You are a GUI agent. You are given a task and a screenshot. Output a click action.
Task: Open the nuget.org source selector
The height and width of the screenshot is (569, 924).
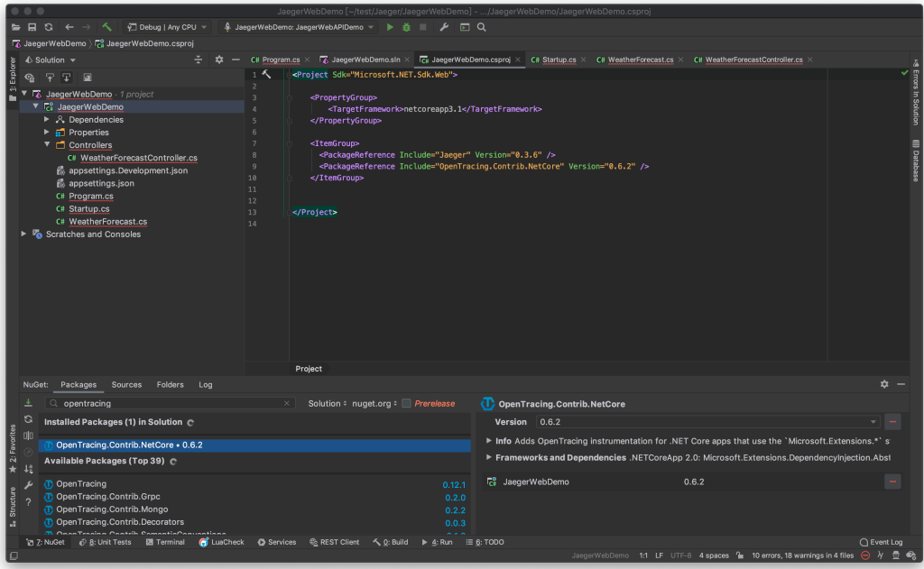pyautogui.click(x=374, y=403)
